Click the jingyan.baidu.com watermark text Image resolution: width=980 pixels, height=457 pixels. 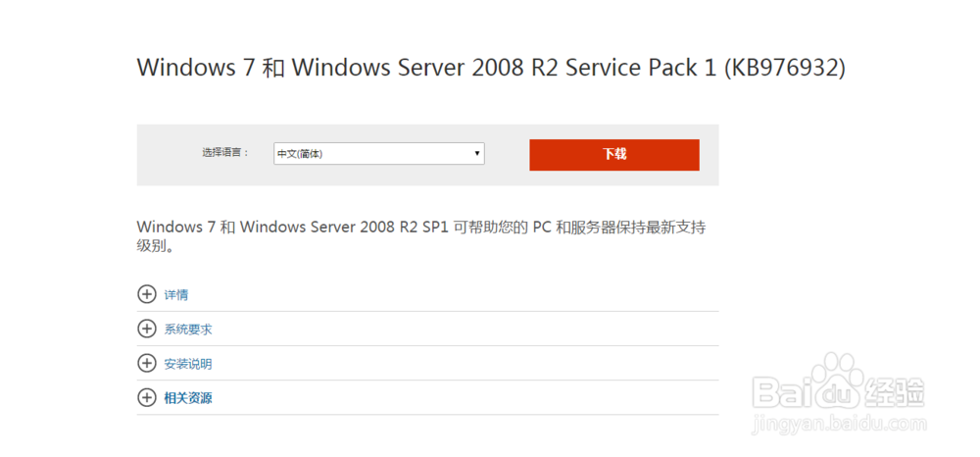point(839,425)
